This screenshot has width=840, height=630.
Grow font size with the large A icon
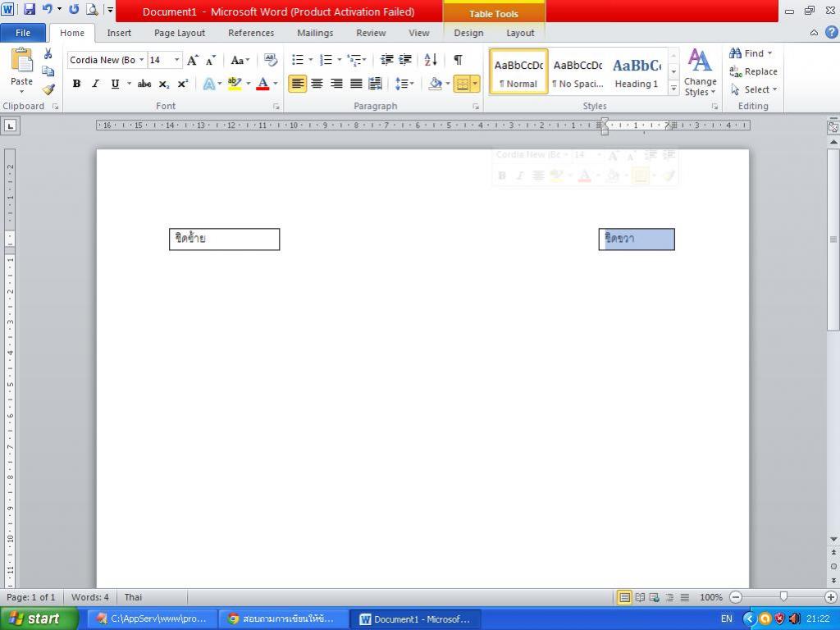coord(192,60)
